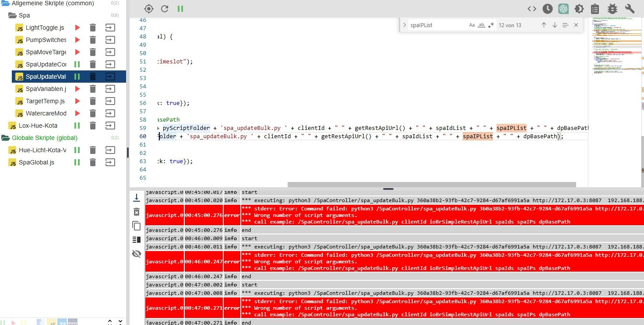Click the spaIPList search input field
Viewport: 644px width, 325px height.
tap(436, 25)
